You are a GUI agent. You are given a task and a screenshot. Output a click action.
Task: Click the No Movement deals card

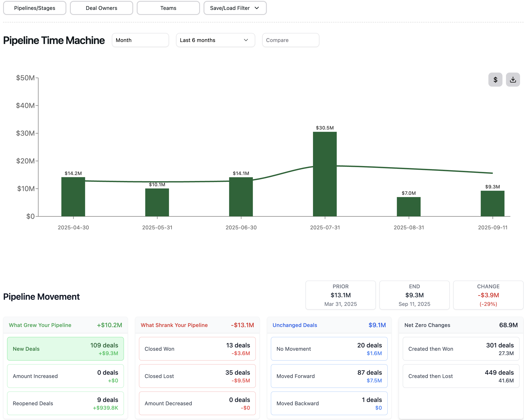[329, 349]
